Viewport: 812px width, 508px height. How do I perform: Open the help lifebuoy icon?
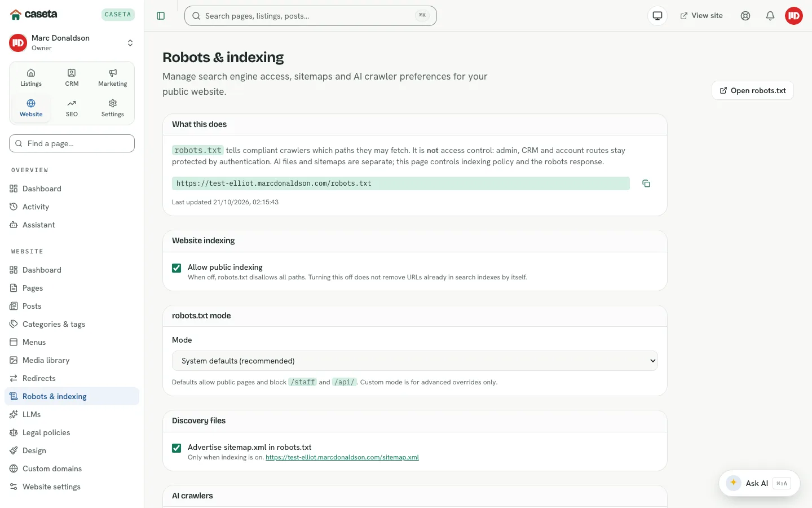point(745,16)
